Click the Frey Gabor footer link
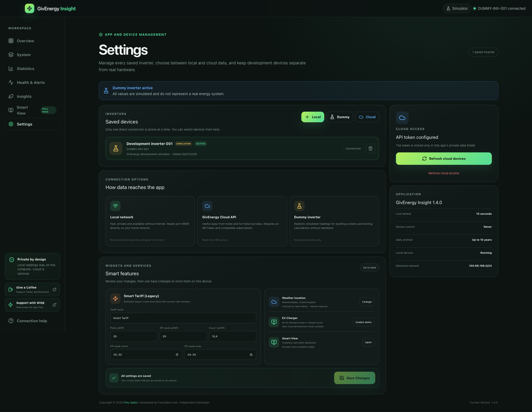Viewport: 532px width, 412px height. (x=131, y=403)
